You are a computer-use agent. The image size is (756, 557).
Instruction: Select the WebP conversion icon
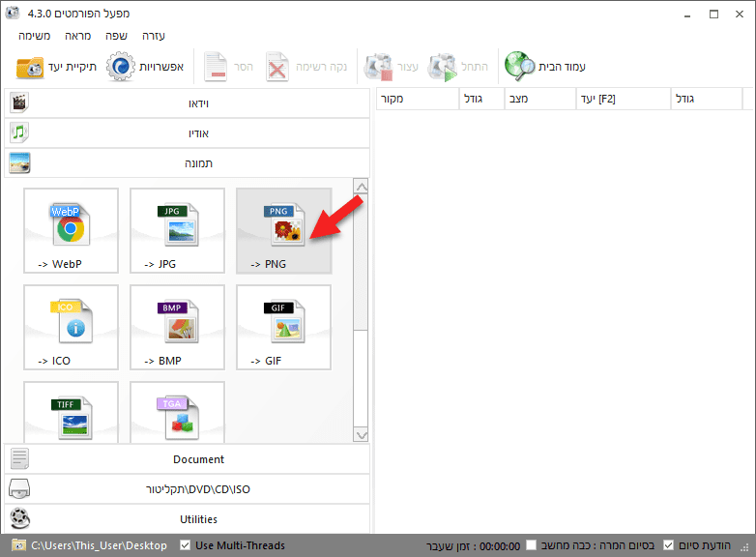coord(71,225)
